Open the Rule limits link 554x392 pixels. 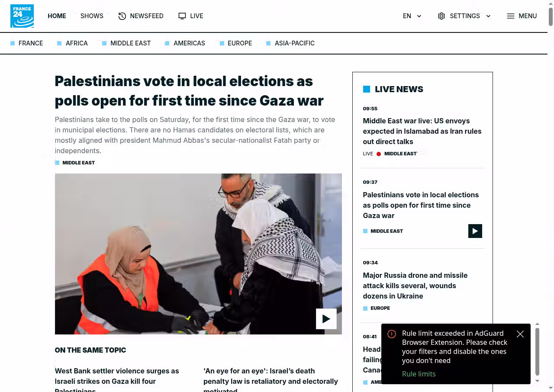pos(419,374)
